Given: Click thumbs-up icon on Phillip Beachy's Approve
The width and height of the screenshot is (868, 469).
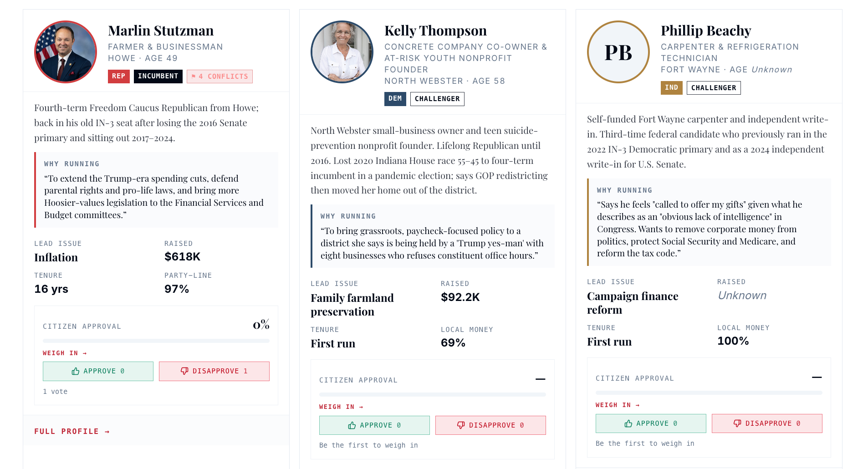Looking at the screenshot, I should click(628, 423).
